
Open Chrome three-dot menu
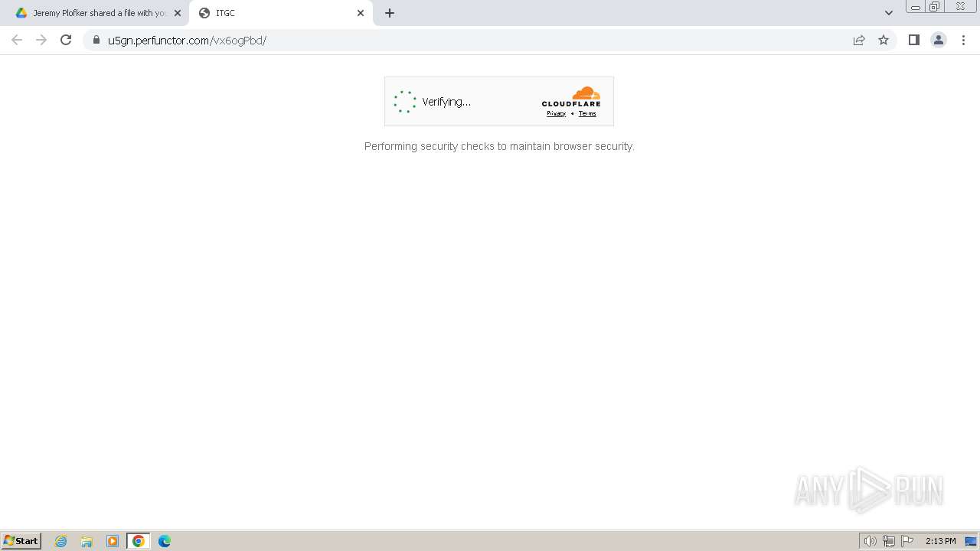tap(963, 40)
